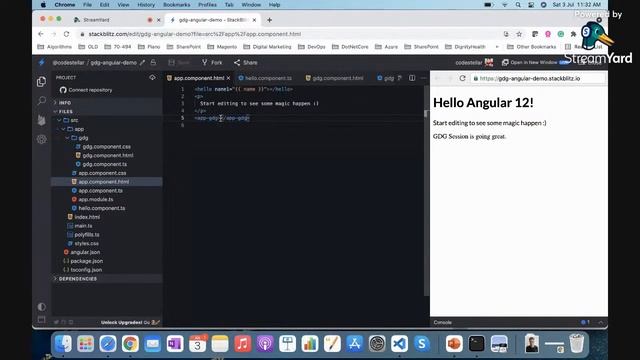The width and height of the screenshot is (640, 360).
Task: Open Chrome extensions puzzle icon
Action: click(573, 34)
